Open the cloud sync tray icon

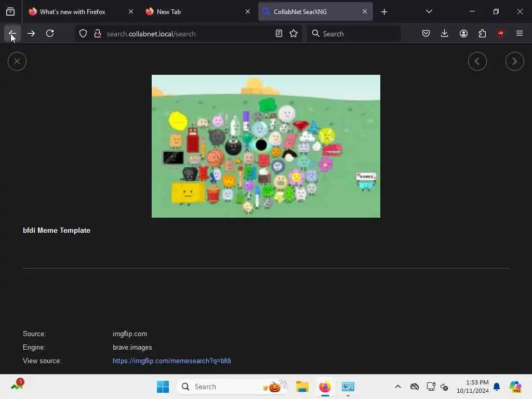click(415, 387)
